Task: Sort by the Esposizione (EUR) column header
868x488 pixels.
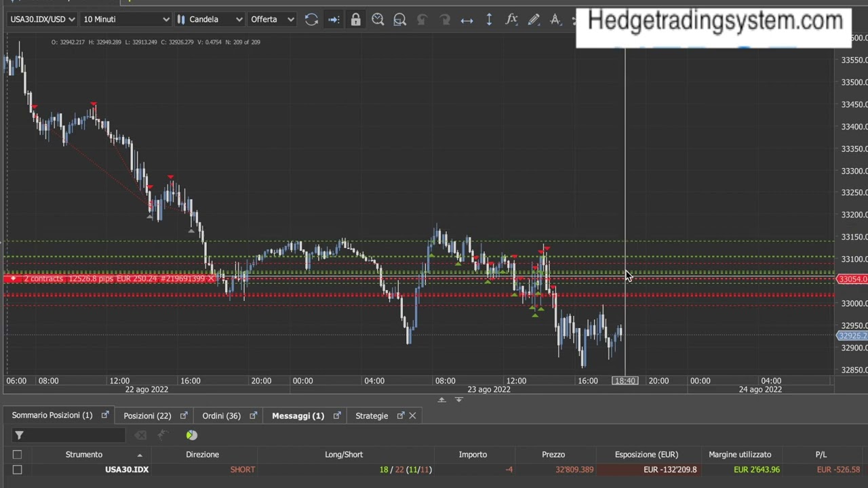Action: pos(646,455)
